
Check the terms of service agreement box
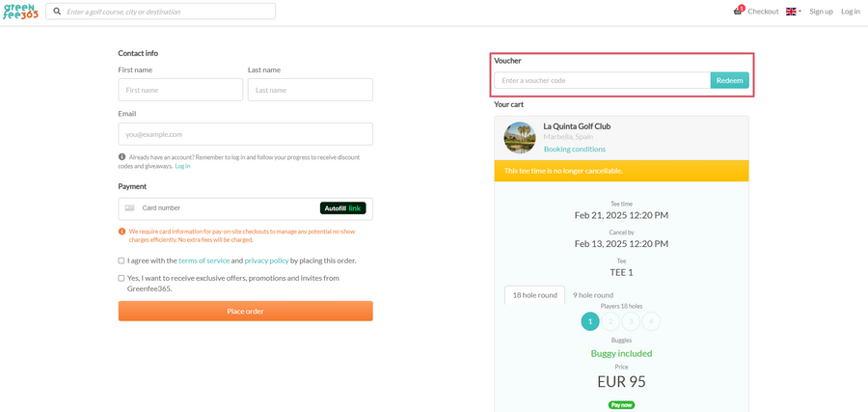coord(122,261)
